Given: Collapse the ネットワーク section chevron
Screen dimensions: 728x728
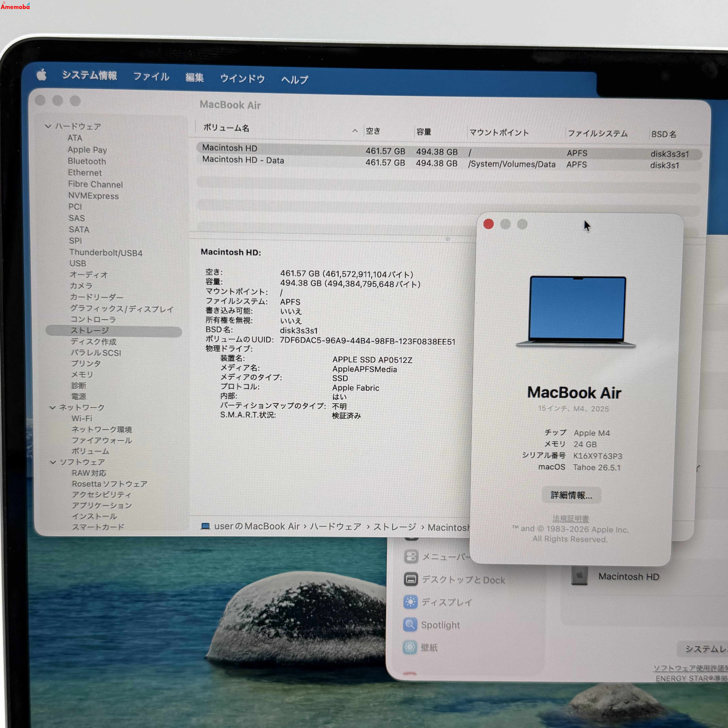Looking at the screenshot, I should (52, 407).
